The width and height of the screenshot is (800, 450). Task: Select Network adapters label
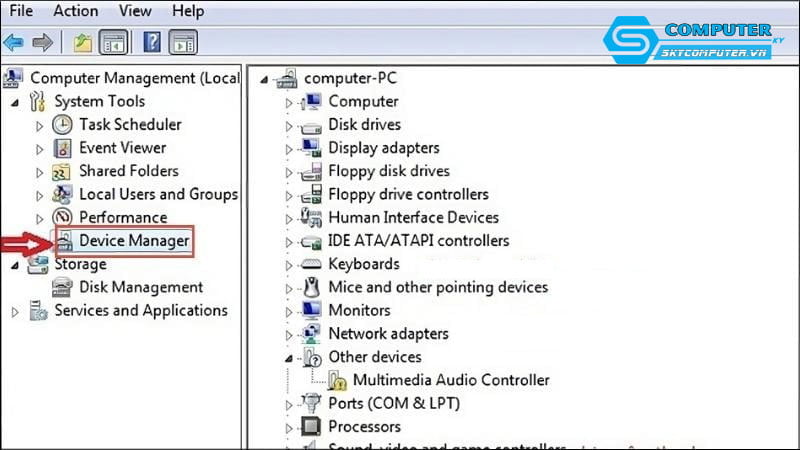click(x=388, y=334)
